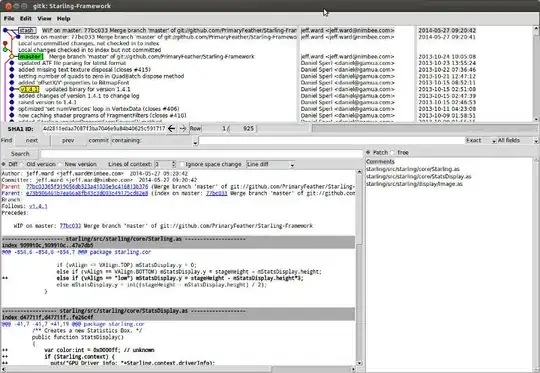
Task: Find next matching commit
Action: click(x=32, y=141)
